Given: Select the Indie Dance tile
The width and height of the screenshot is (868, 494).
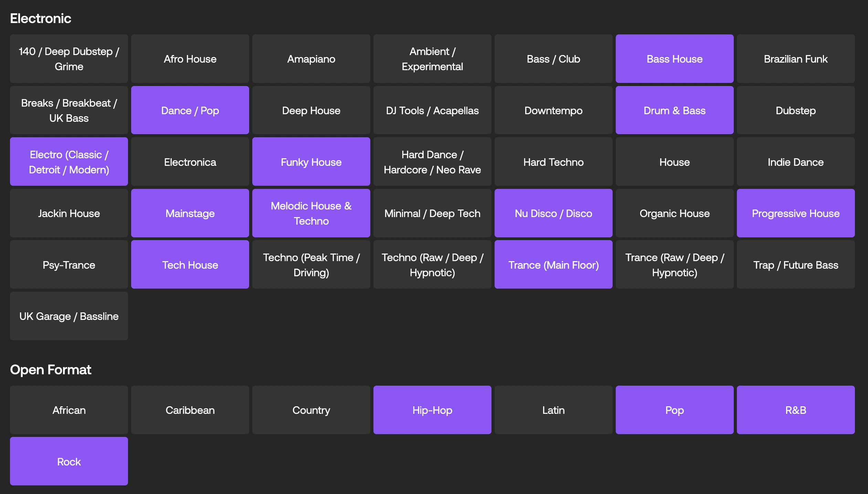Looking at the screenshot, I should tap(795, 162).
